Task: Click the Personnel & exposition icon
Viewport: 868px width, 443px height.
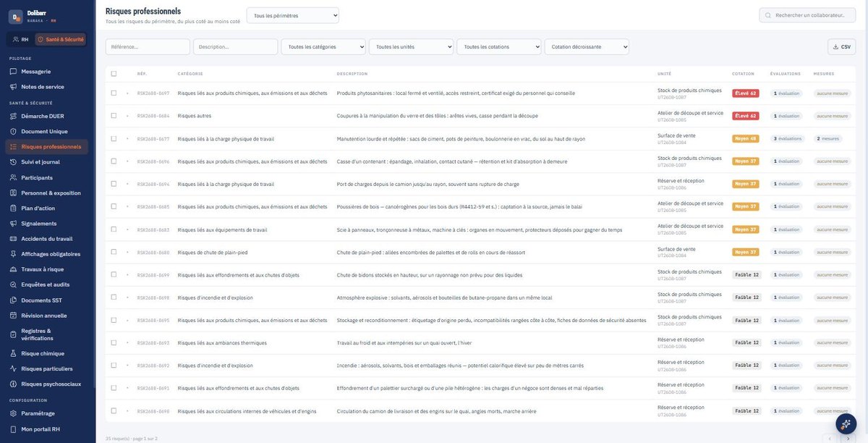Action: point(13,193)
